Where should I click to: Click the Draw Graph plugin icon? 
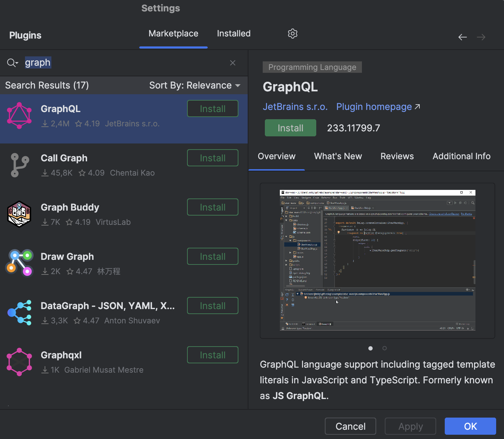pyautogui.click(x=19, y=263)
